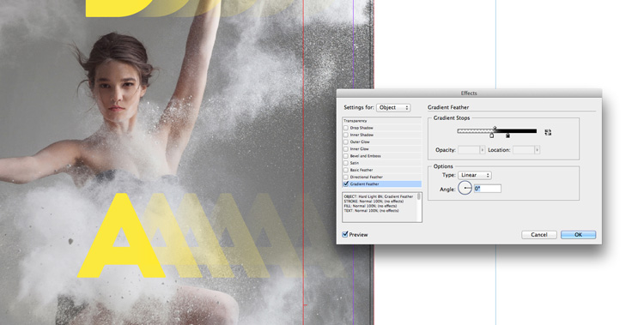Enable the Drop Shadow checkbox
The image size is (644, 325).
(346, 128)
